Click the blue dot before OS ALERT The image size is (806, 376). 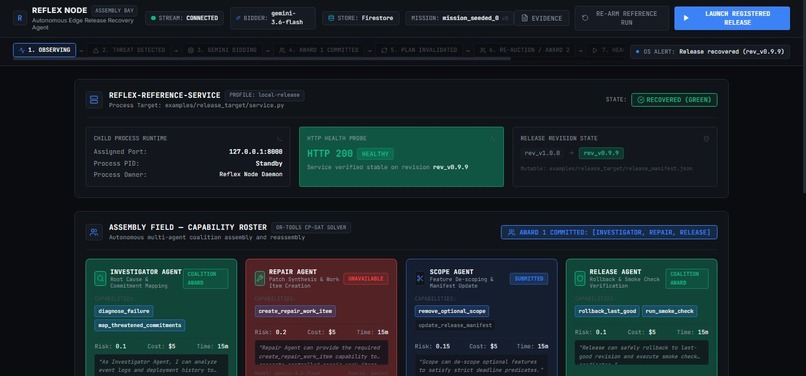(x=638, y=51)
